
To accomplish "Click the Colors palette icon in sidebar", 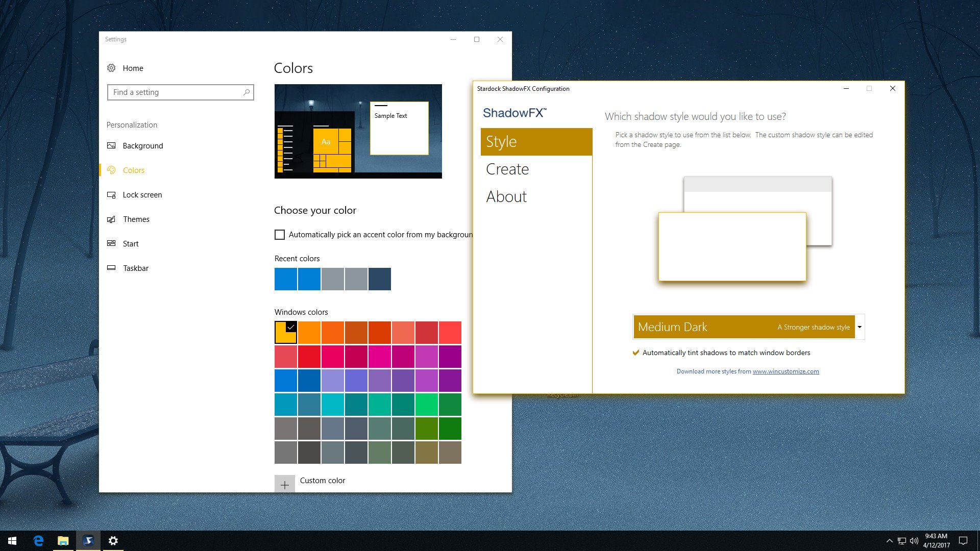I will click(111, 170).
